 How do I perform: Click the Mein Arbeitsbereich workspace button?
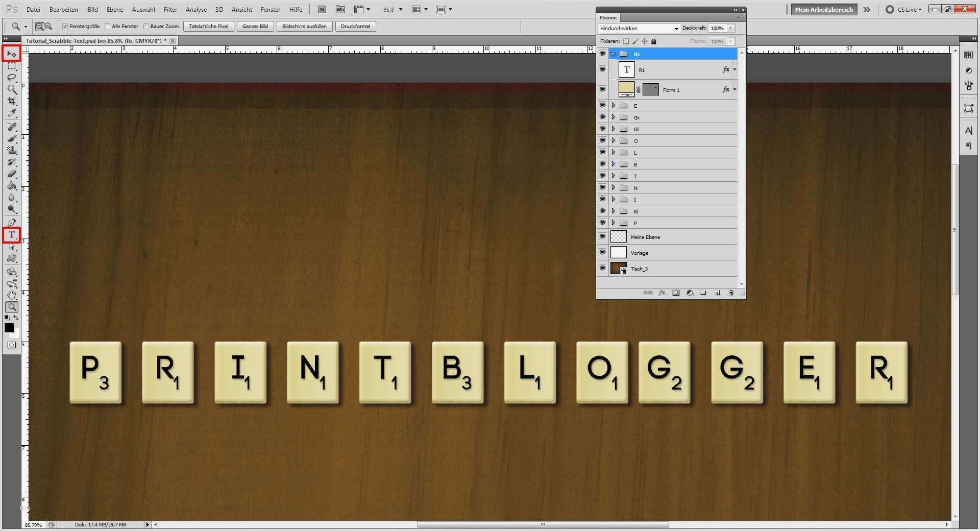[x=824, y=9]
